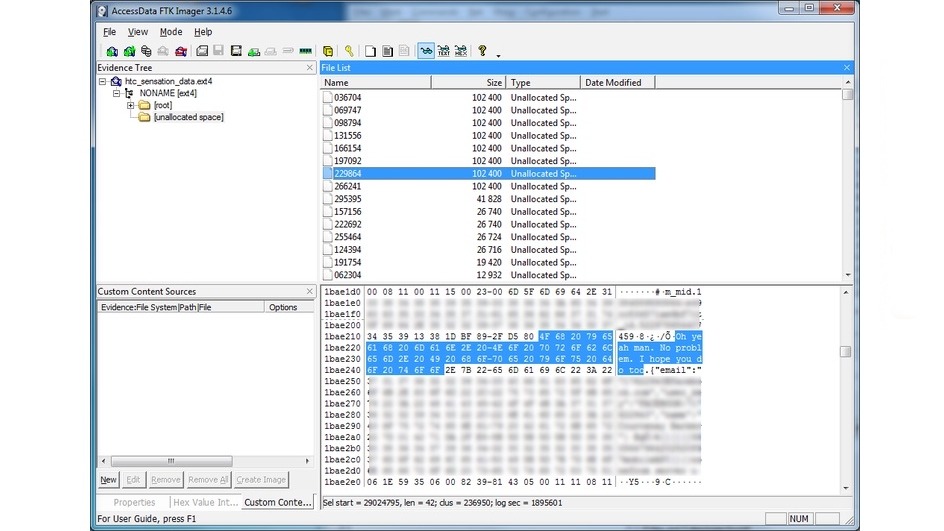944x531 pixels.
Task: Open the File menu
Action: [x=109, y=32]
